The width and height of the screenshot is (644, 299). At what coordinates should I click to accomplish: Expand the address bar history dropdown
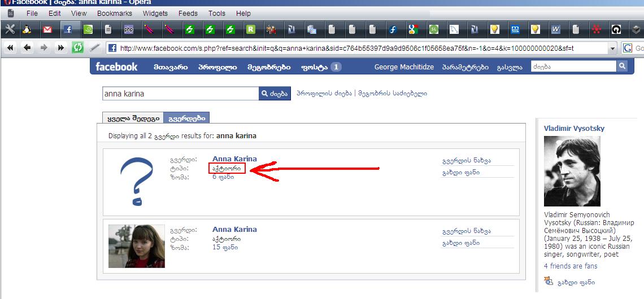pyautogui.click(x=613, y=49)
